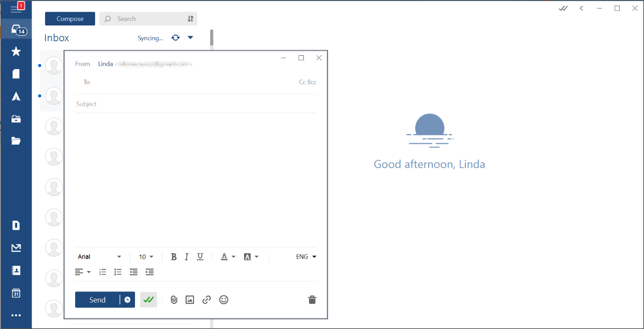Open the Arial font family dropdown
The height and width of the screenshot is (329, 644).
click(x=100, y=256)
